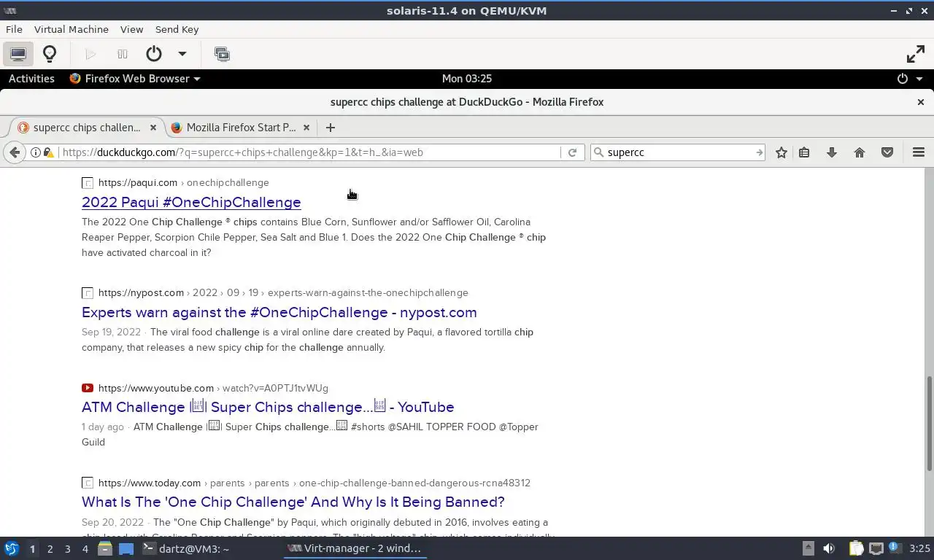The height and width of the screenshot is (560, 934).
Task: Open the Send Key menu
Action: [177, 29]
